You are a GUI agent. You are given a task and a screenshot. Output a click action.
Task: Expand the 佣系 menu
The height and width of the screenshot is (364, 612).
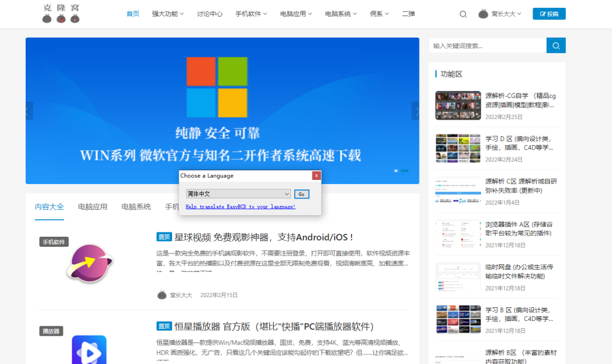380,14
